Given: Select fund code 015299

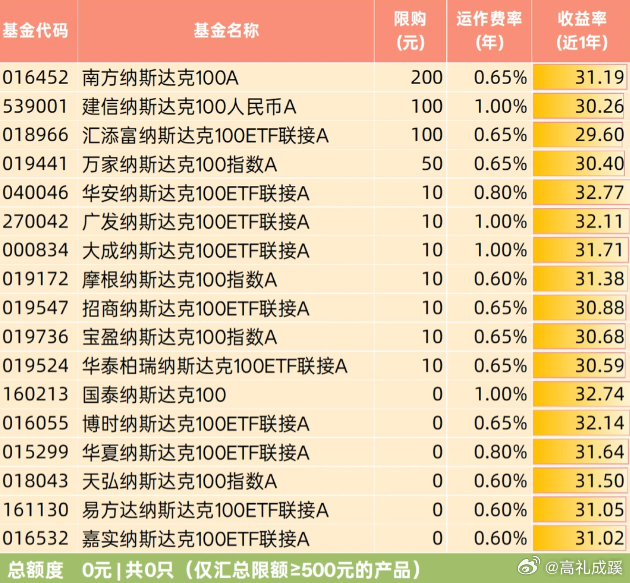Looking at the screenshot, I should click(x=35, y=452).
